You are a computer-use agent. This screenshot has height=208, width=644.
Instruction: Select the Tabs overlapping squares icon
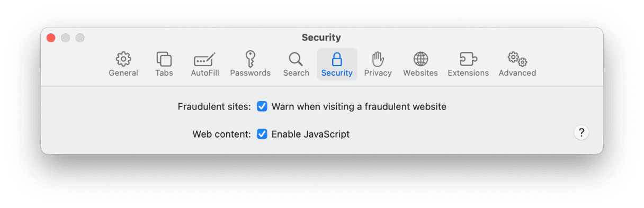tap(164, 59)
